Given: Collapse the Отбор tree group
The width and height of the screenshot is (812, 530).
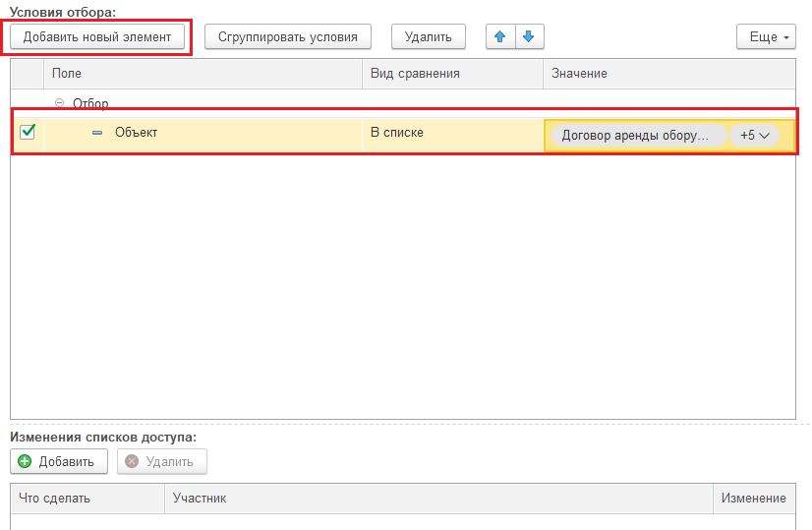Looking at the screenshot, I should 59,103.
